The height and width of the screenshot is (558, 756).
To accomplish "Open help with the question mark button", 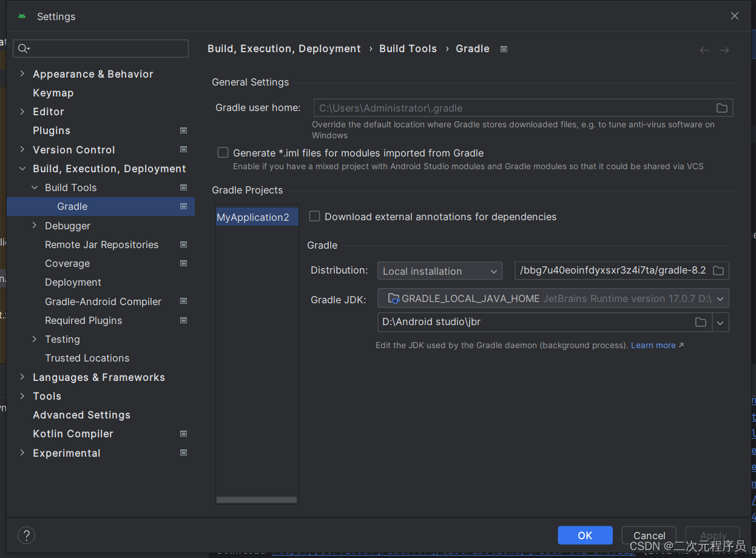I will (x=26, y=535).
